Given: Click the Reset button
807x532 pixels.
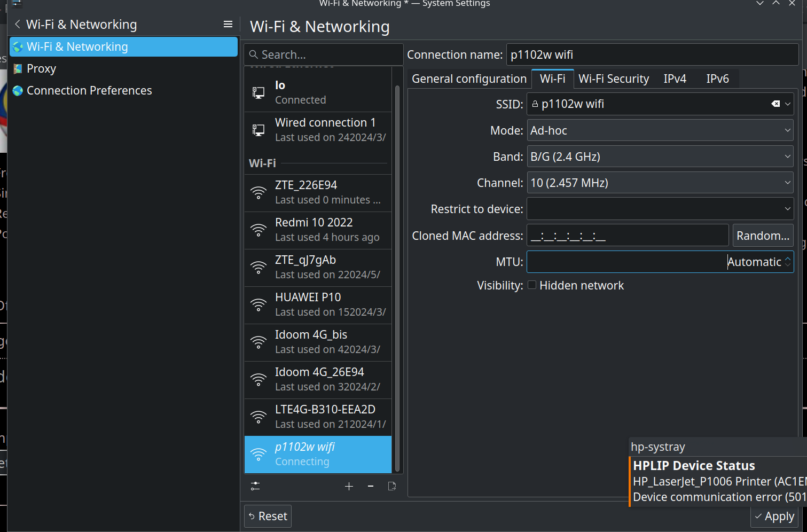Looking at the screenshot, I should [268, 516].
